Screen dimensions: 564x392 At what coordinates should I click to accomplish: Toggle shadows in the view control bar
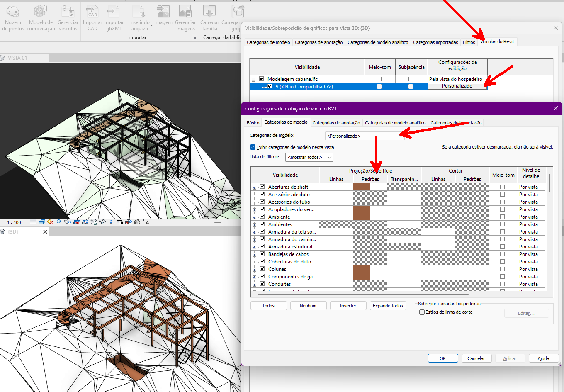pos(58,222)
